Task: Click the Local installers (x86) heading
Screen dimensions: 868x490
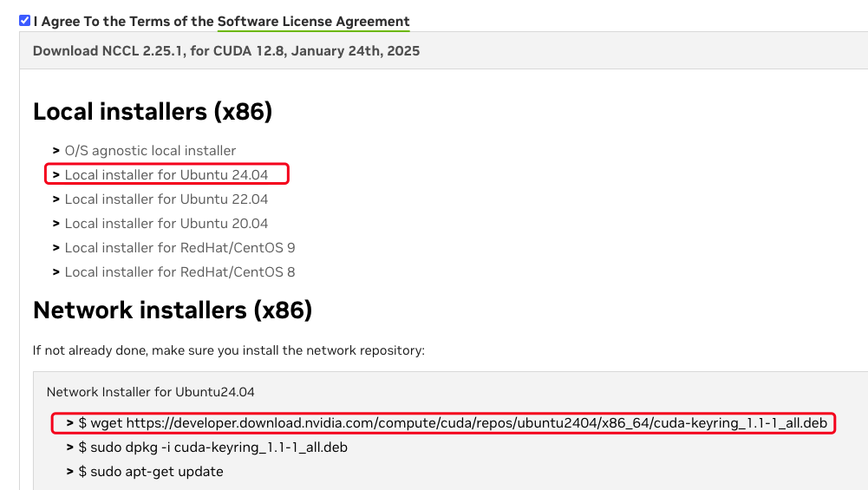Action: tap(153, 112)
